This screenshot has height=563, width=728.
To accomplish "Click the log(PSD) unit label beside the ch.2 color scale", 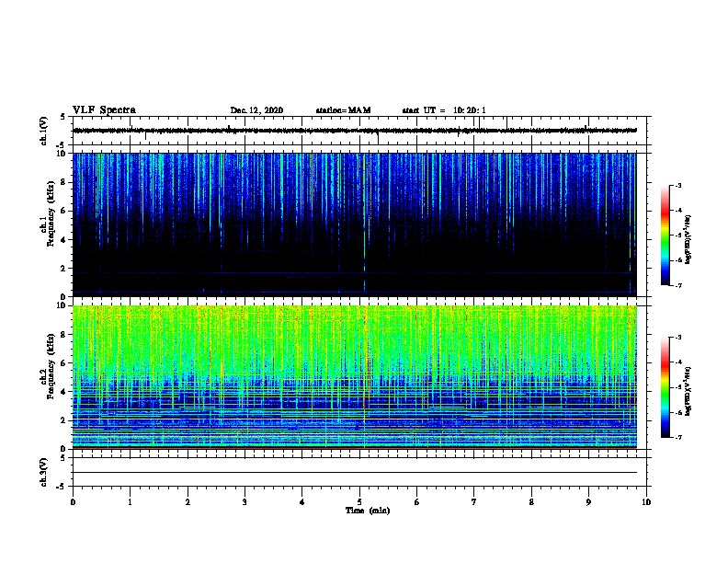I will (688, 391).
